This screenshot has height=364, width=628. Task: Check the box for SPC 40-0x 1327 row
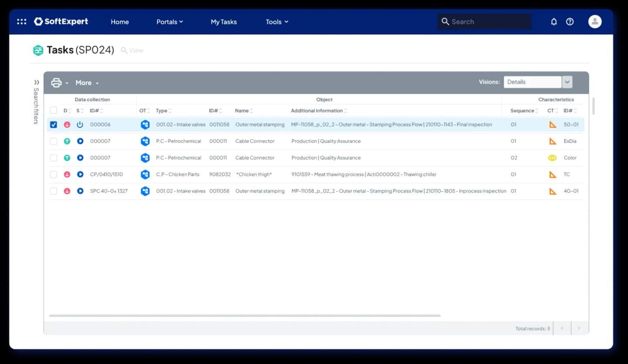tap(54, 191)
